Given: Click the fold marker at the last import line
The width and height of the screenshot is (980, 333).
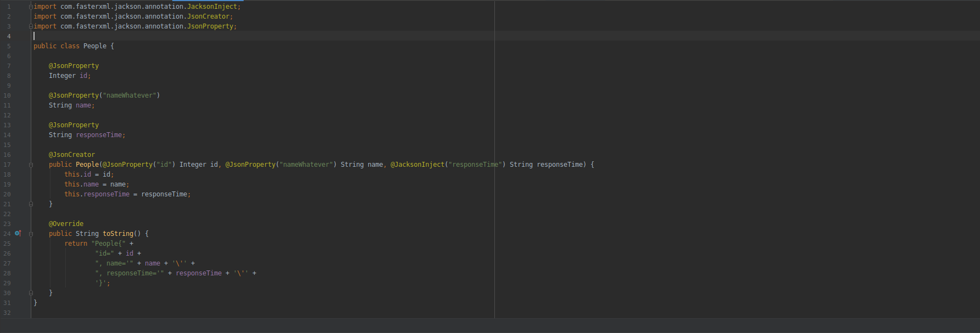Looking at the screenshot, I should coord(31,26).
